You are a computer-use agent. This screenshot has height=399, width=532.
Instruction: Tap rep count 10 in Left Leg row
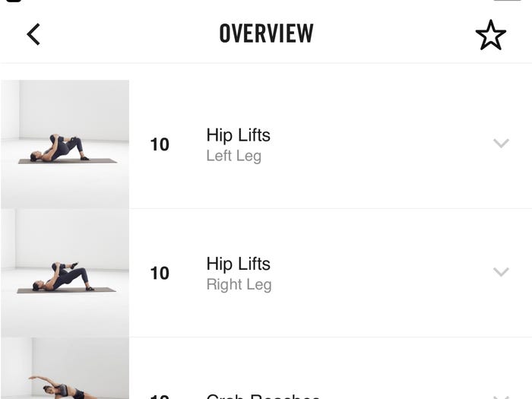point(160,144)
